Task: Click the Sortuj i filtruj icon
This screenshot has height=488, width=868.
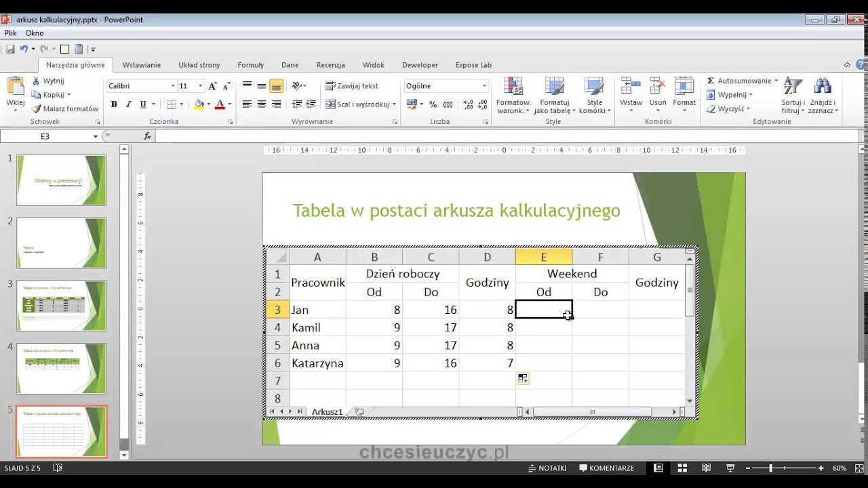Action: [792, 86]
